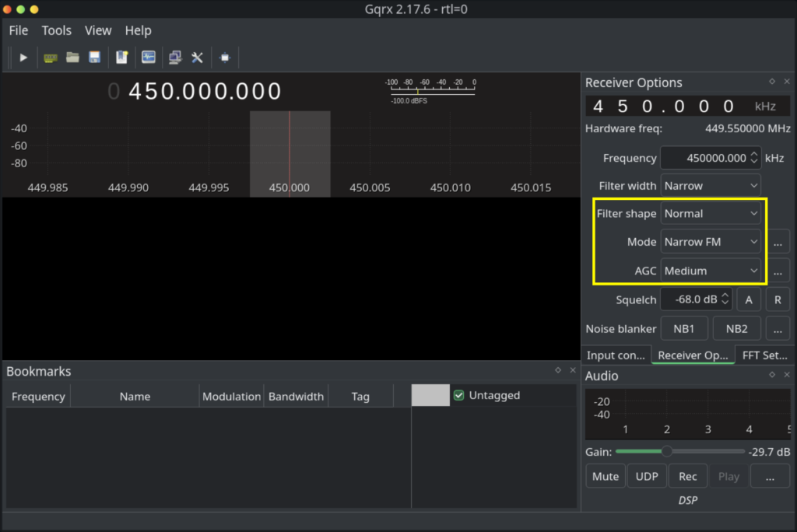Open the Mode dropdown showing Narrow FM
This screenshot has width=797, height=532.
click(x=711, y=243)
